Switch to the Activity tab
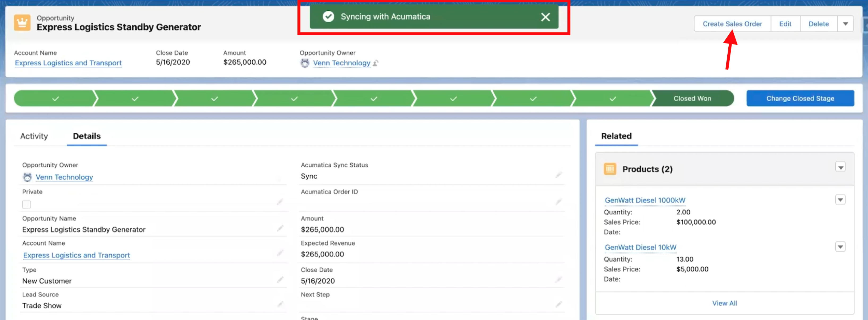Viewport: 868px width, 320px height. pos(34,136)
